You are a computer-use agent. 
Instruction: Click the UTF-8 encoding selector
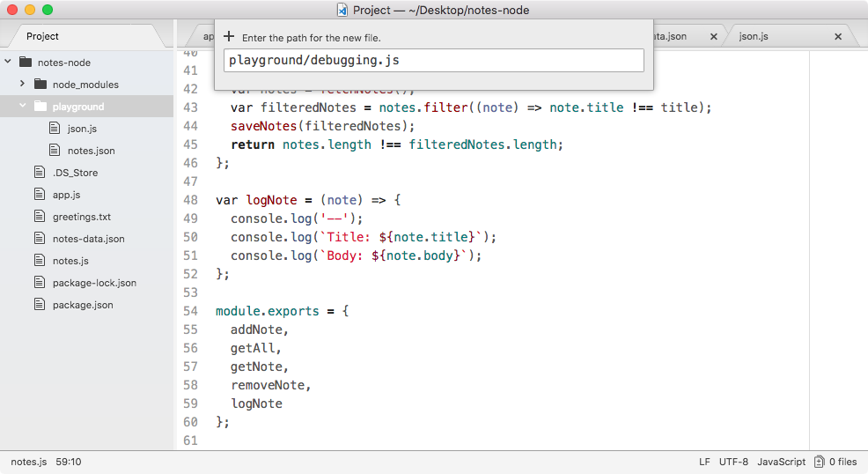coord(733,462)
